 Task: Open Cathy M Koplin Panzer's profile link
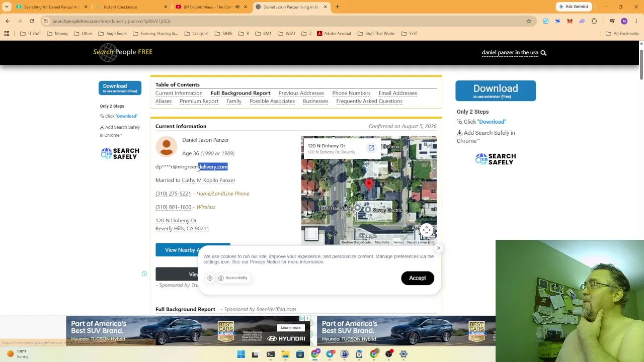click(208, 180)
